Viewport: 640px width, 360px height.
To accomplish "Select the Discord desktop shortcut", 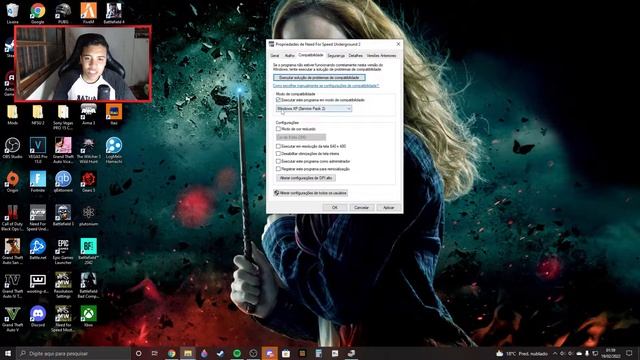I will (x=38, y=316).
